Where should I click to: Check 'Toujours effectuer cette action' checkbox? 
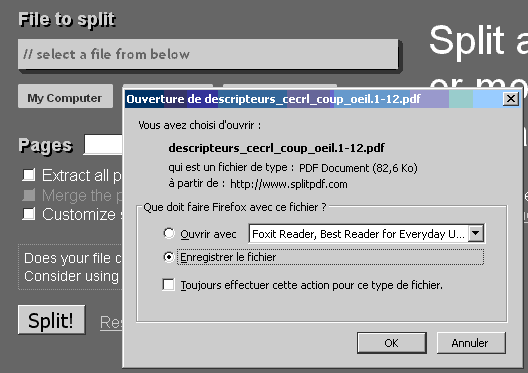tap(168, 285)
